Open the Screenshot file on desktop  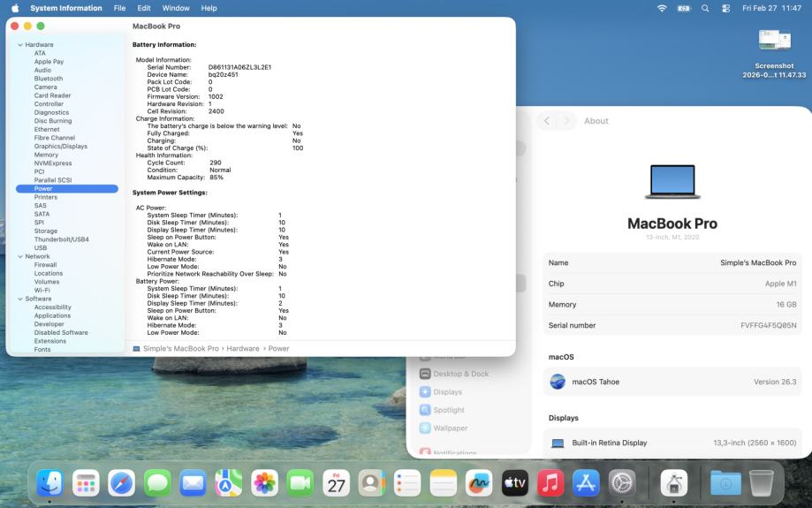(774, 41)
